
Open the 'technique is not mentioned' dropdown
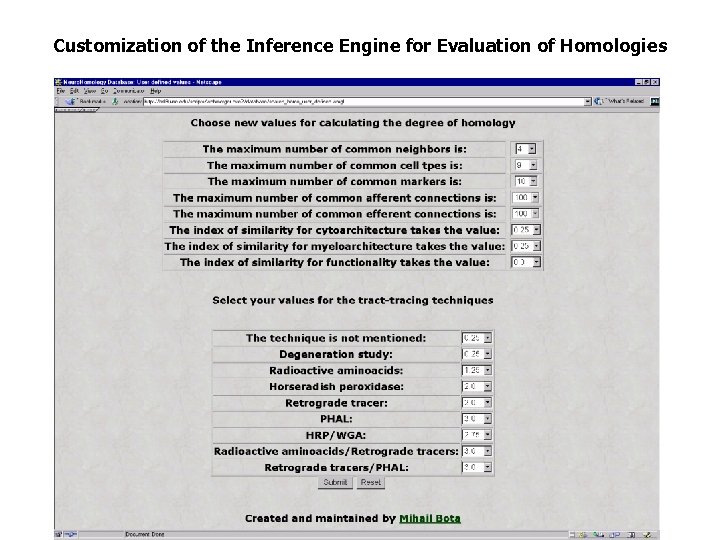tap(477, 338)
